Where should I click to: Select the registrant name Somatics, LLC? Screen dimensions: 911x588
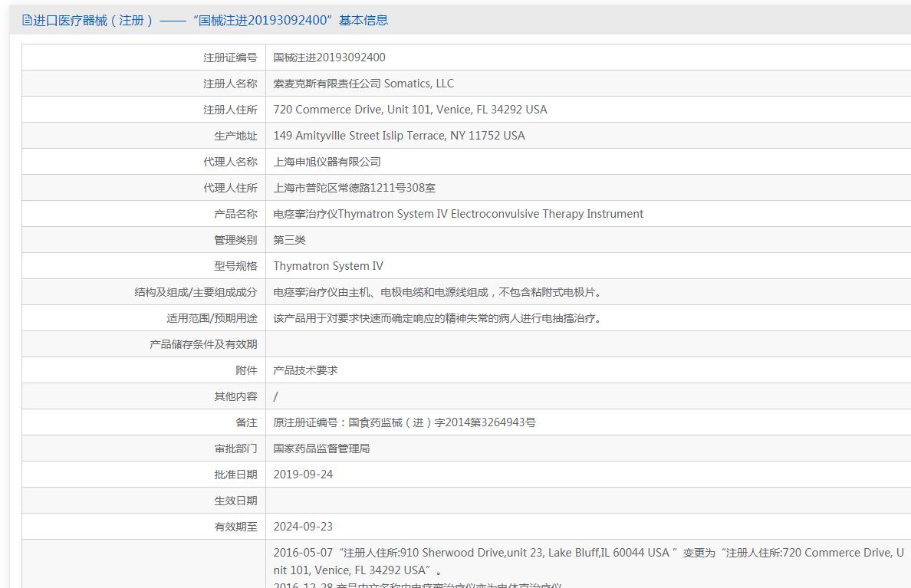(363, 84)
